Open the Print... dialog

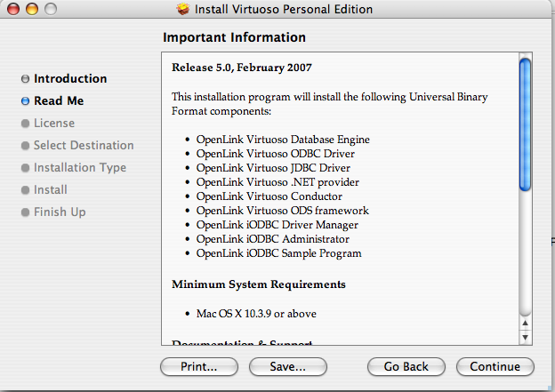(199, 366)
